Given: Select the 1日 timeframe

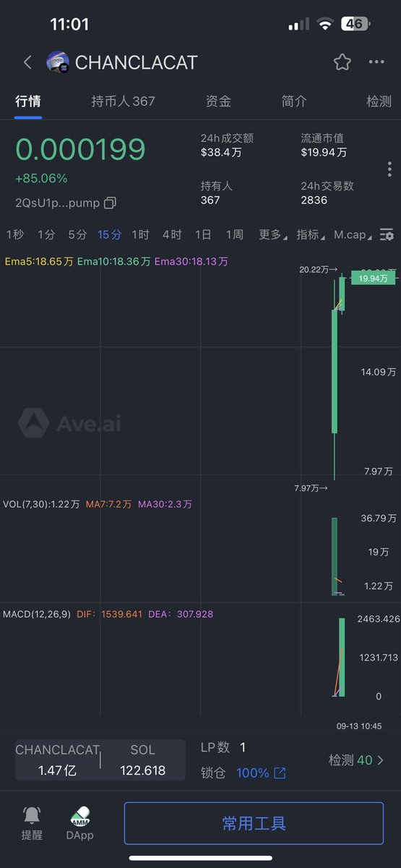Looking at the screenshot, I should pyautogui.click(x=203, y=234).
